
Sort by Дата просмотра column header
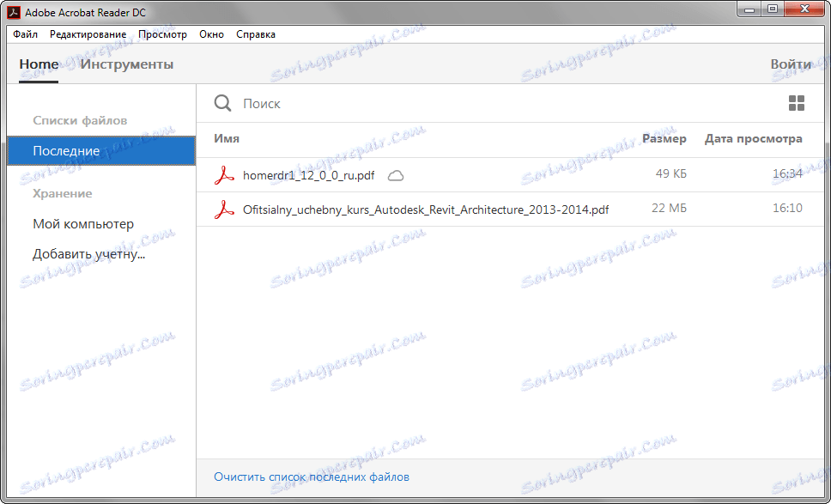point(753,139)
